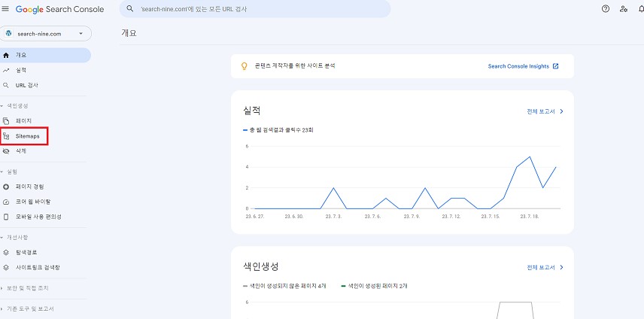
Task: Click the 색인생성 card heading
Action: click(x=261, y=266)
